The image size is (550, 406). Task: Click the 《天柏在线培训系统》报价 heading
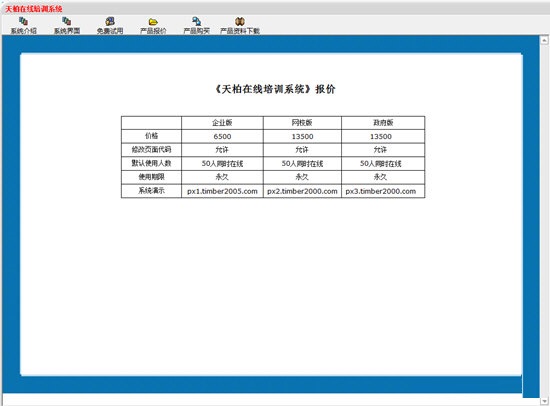[275, 89]
